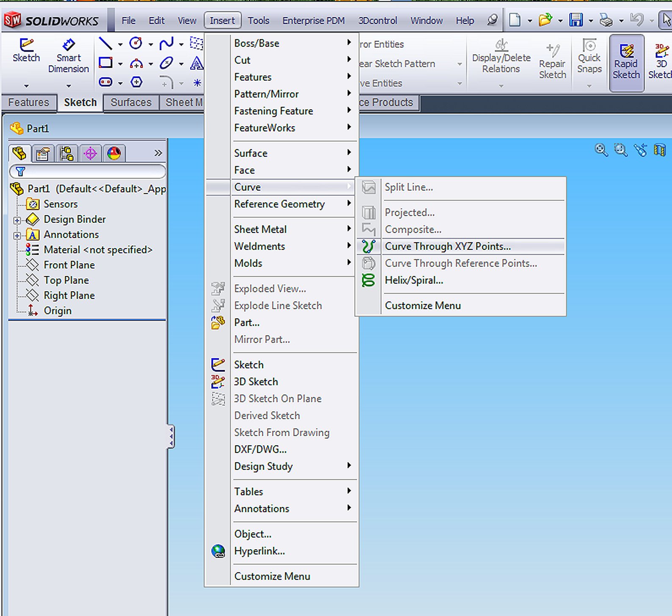Click the Repair Sketch icon

[x=553, y=50]
